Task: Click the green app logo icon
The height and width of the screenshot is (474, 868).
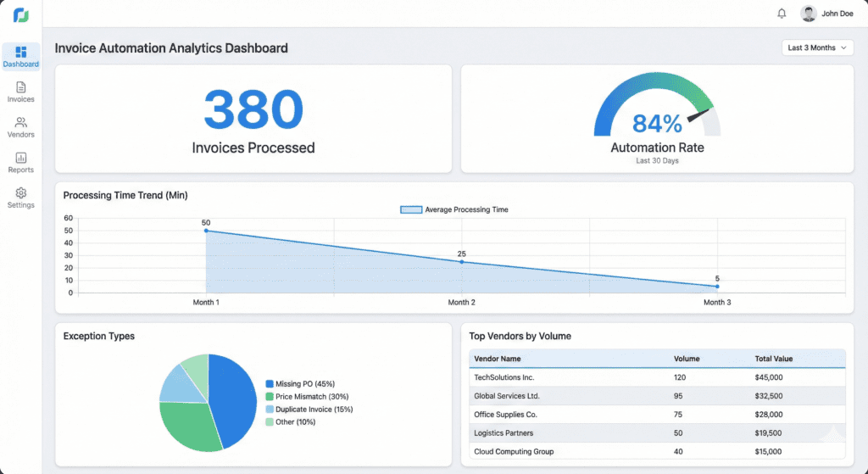Action: point(20,15)
